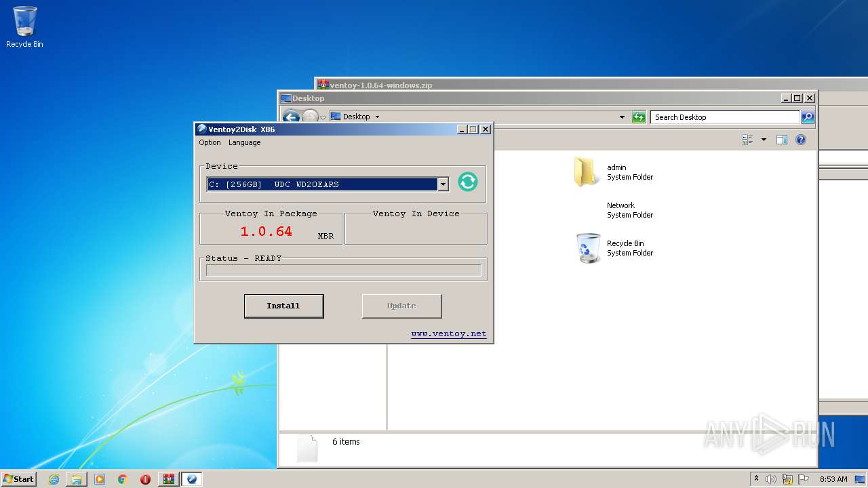Go back in the Desktop explorer window
Viewport: 868px width, 488px height.
click(x=291, y=117)
